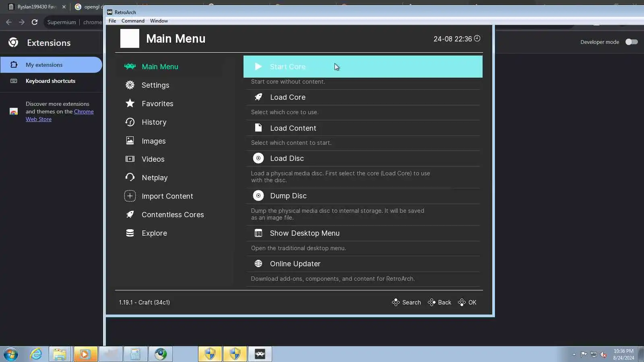Open the File menu in RetroArch

coord(112,21)
